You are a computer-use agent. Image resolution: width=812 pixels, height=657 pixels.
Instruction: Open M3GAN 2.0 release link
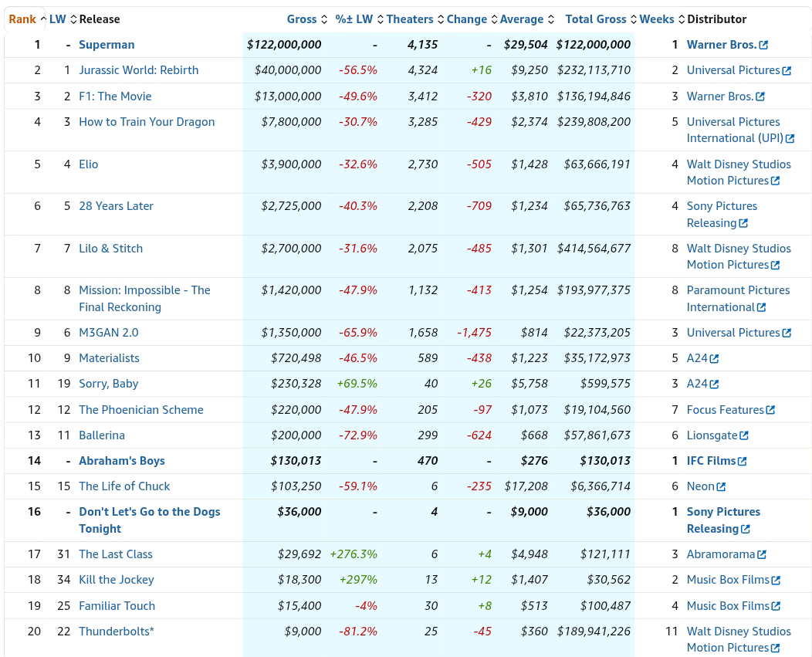pos(109,333)
